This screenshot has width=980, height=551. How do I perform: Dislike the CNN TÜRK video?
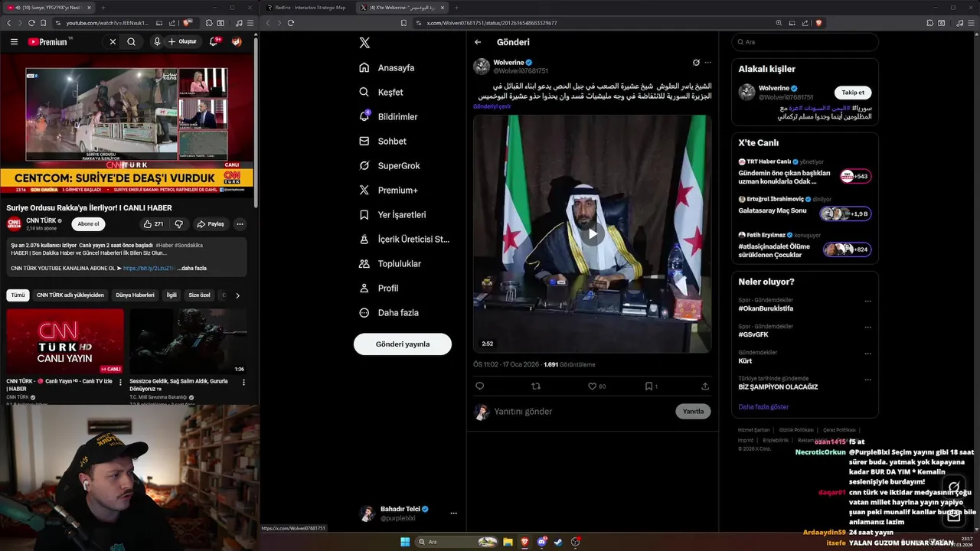[x=179, y=224]
